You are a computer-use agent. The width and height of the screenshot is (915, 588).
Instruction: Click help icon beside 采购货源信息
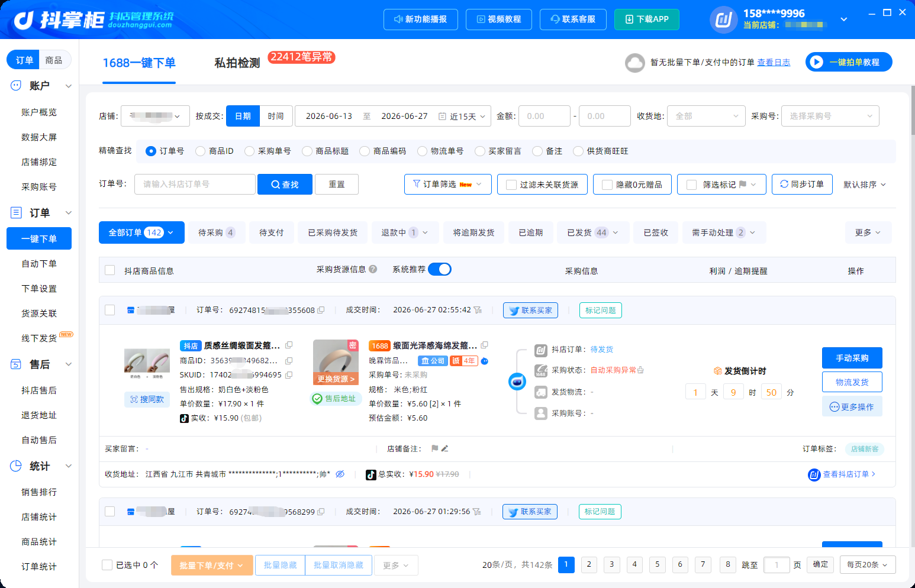373,269
